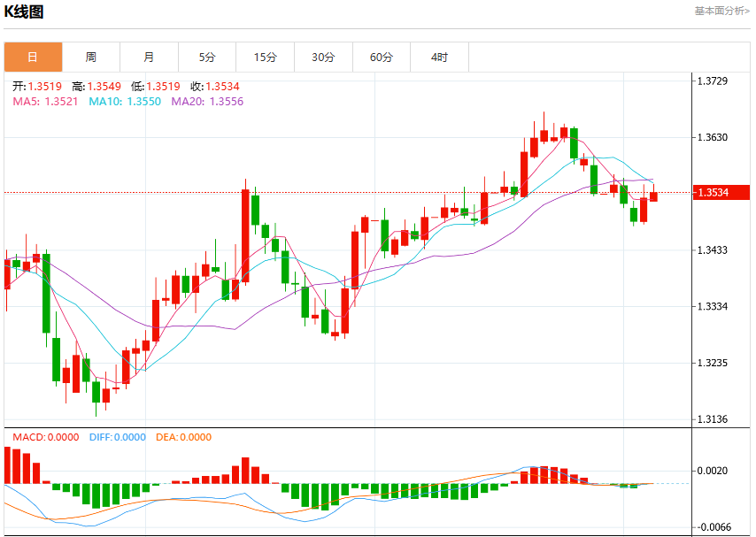Switch to 15分 timeframe tab
The width and height of the screenshot is (756, 537).
(266, 57)
